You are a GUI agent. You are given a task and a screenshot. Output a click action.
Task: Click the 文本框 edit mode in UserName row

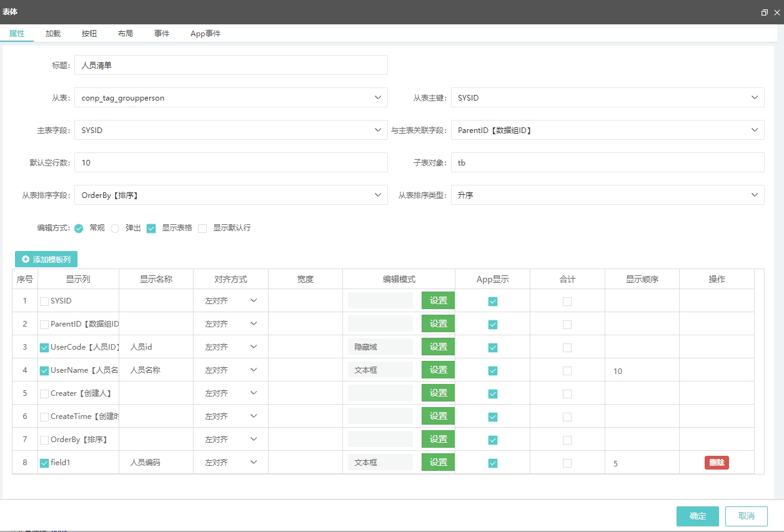380,370
